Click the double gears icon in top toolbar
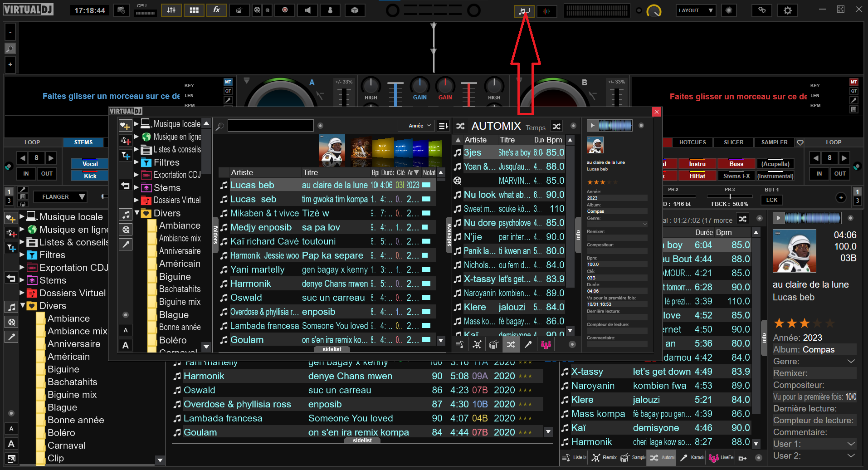868x470 pixels. (x=762, y=10)
